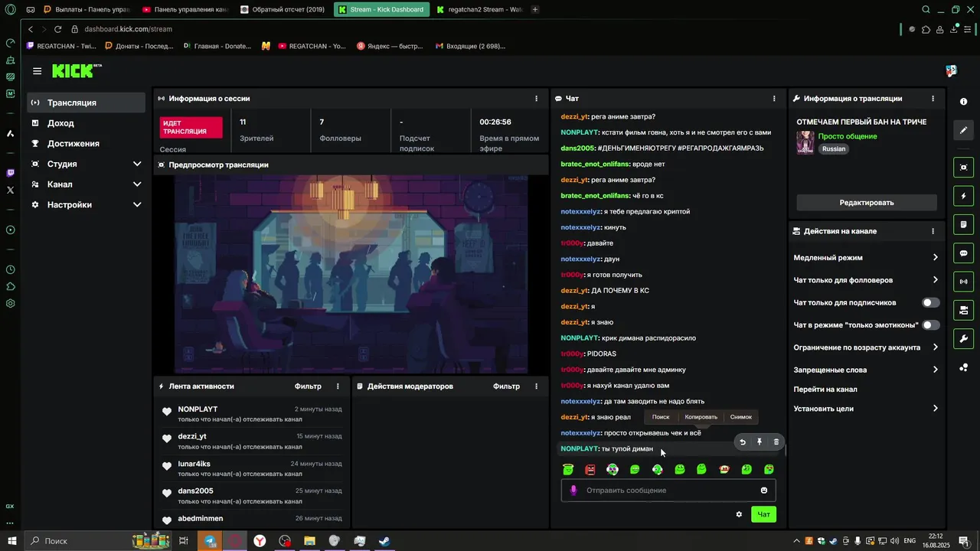This screenshot has width=980, height=551.
Task: Select Трансляция in the sidebar
Action: tap(87, 103)
